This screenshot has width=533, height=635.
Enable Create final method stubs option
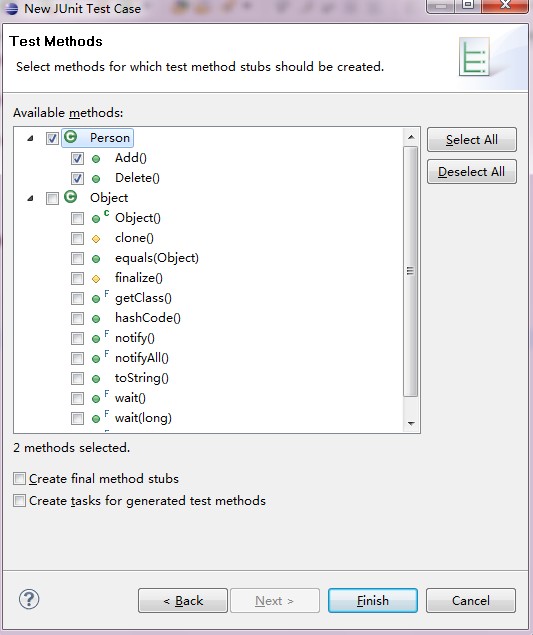[19, 479]
